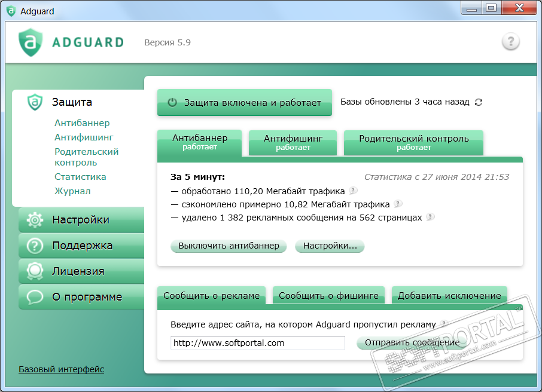Open Лицензия section in the sidebar

(78, 271)
